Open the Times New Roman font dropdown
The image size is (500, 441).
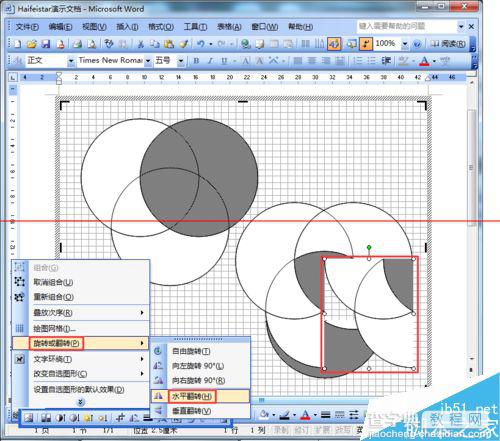click(148, 61)
